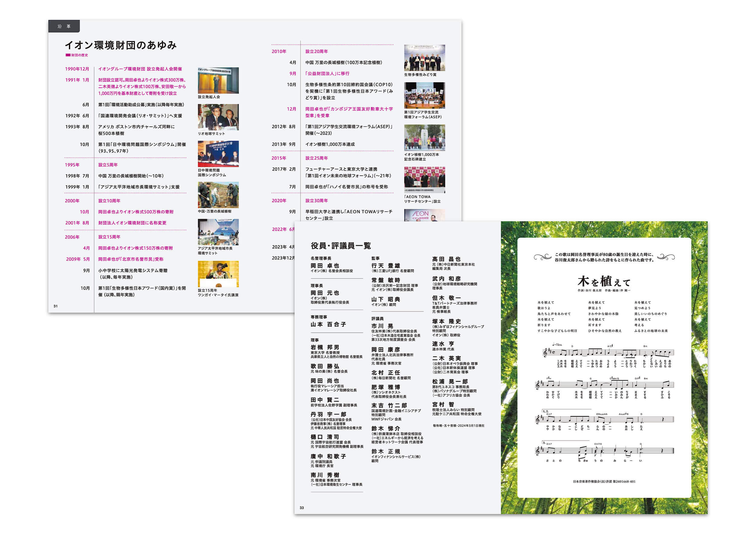Click the 財団の歴史 subtitle
The height and width of the screenshot is (534, 756).
point(80,55)
